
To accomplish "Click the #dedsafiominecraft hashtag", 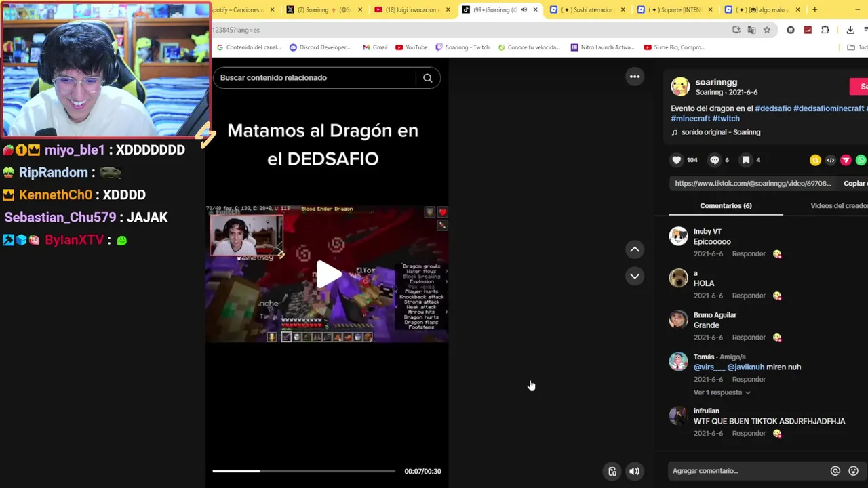I will pyautogui.click(x=829, y=108).
